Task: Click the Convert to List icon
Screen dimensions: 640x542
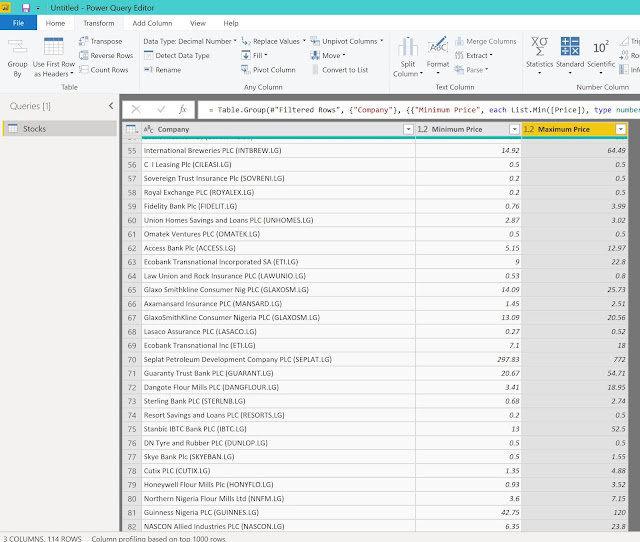Action: point(315,70)
